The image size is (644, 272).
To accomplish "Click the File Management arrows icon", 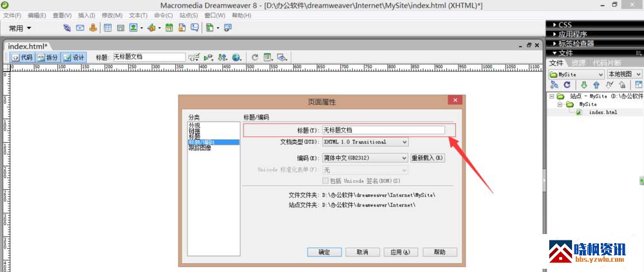I will click(223, 57).
